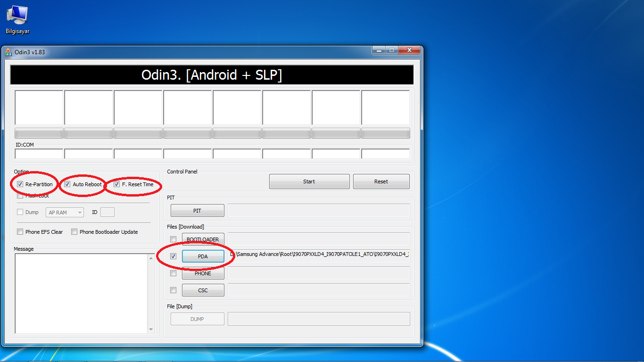The image size is (644, 362).
Task: Uncheck the PDA file checkbox
Action: (173, 256)
